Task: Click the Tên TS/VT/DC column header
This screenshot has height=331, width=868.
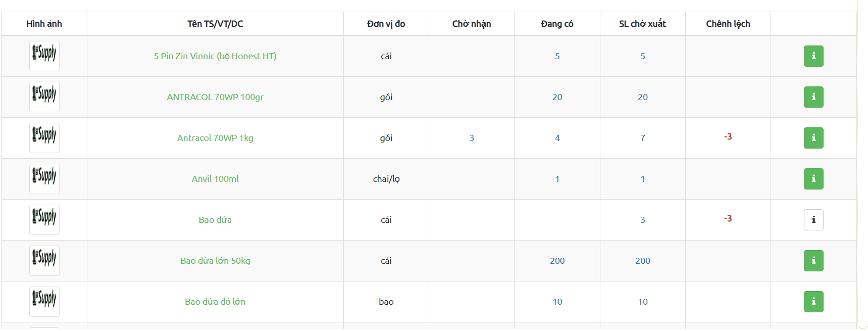Action: click(x=215, y=24)
